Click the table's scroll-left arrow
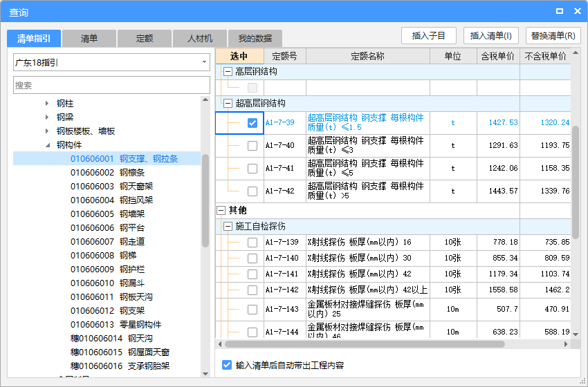 [220, 344]
